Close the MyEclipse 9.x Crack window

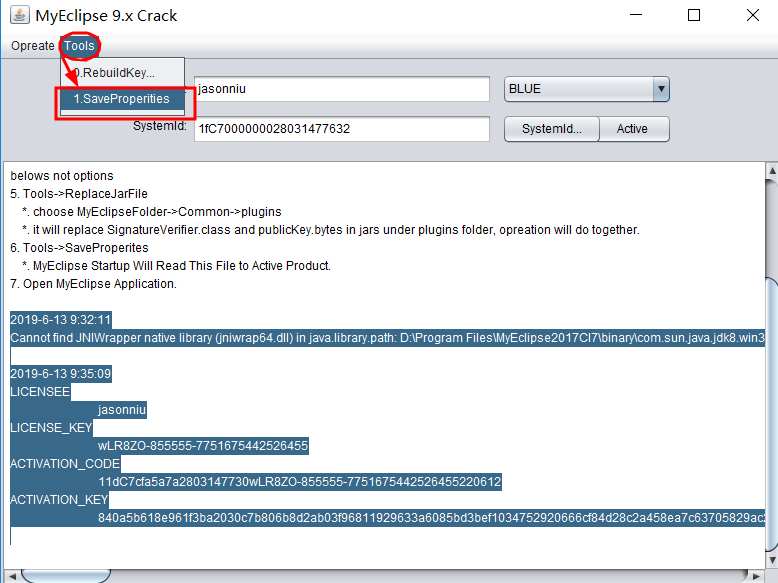pyautogui.click(x=753, y=15)
